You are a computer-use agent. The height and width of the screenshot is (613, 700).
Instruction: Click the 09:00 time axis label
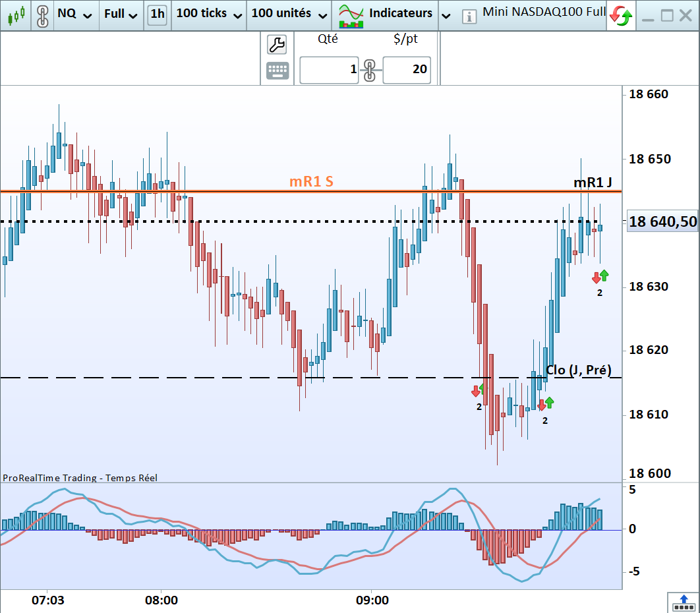(x=372, y=600)
